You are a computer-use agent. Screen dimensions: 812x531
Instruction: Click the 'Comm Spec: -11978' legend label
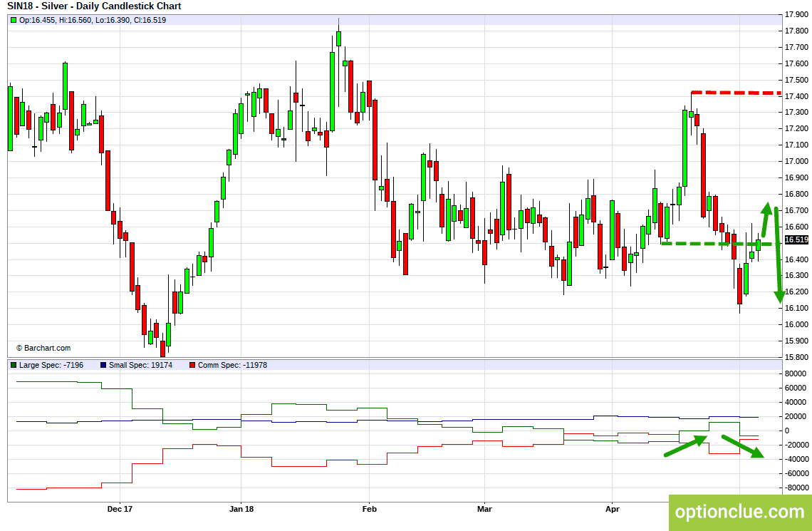coord(233,365)
